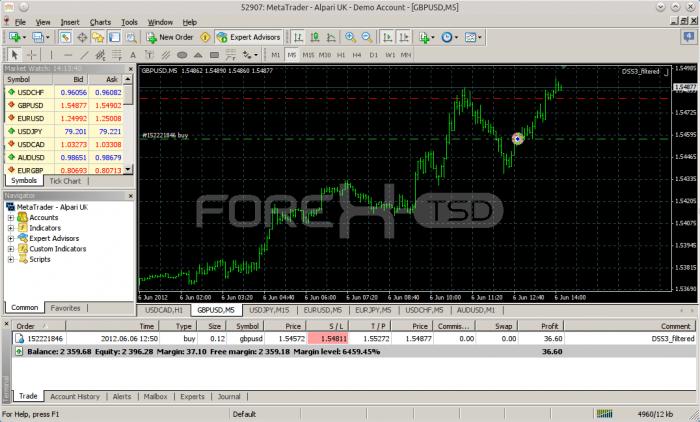This screenshot has width=700, height=422.
Task: Click the red S/L cell 1.54811
Action: 328,338
